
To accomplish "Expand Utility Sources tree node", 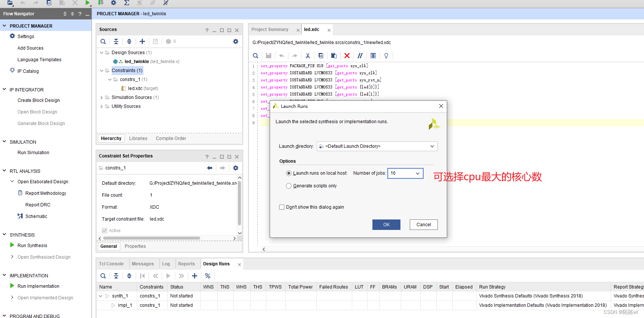I will tap(102, 106).
